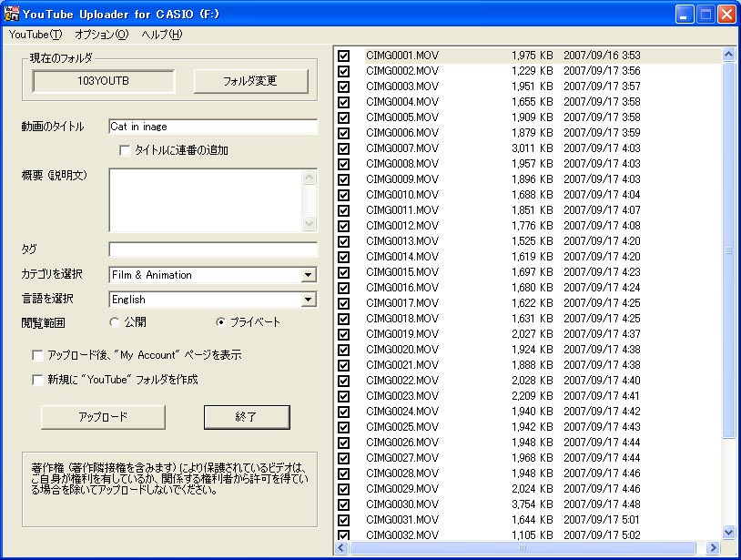
Task: Click the video title field showing Cat in inage
Action: point(214,127)
